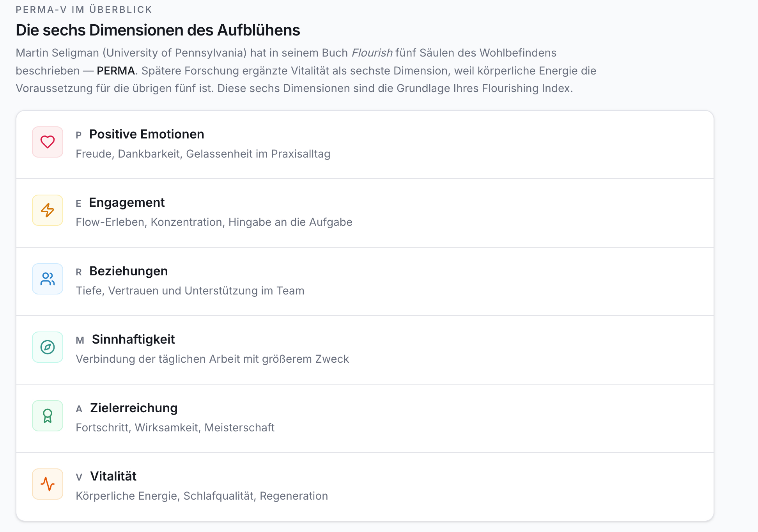Click 'Tiefe, Vertrauen und Unterstützung im Team'

click(190, 291)
